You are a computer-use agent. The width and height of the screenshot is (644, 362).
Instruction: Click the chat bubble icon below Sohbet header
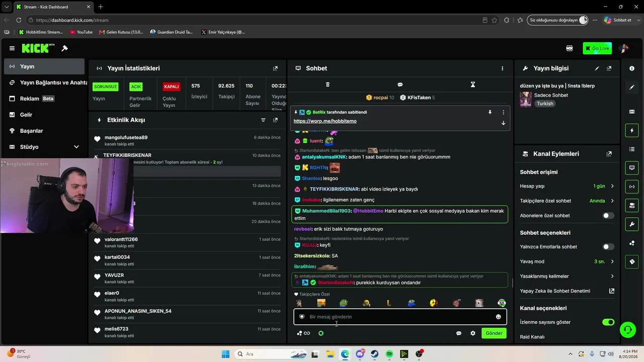click(x=400, y=84)
